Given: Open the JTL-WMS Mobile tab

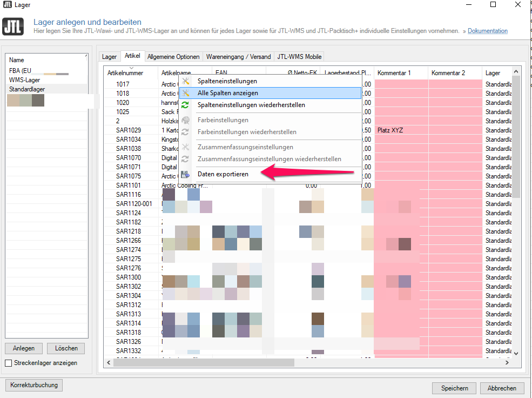Looking at the screenshot, I should coord(299,57).
